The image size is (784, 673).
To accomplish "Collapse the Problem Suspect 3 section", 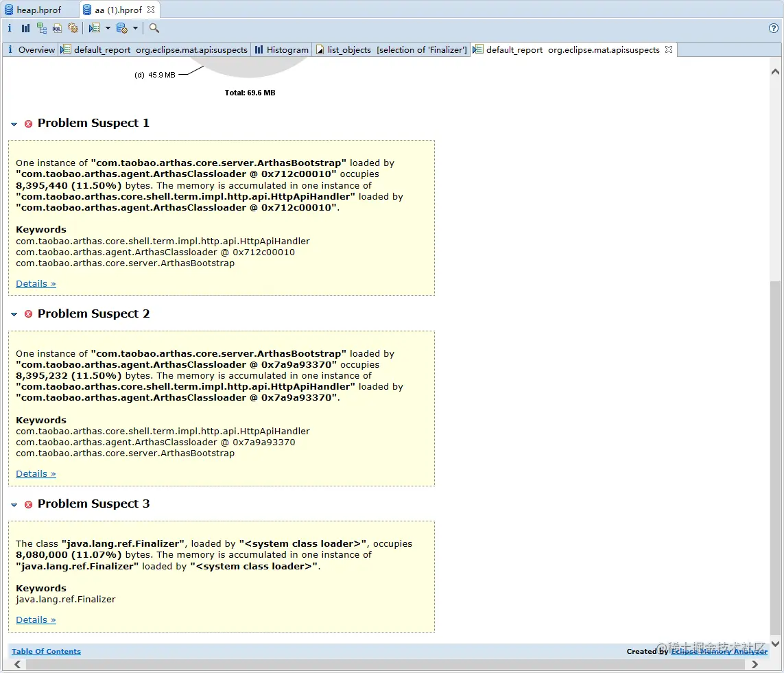I will point(14,505).
